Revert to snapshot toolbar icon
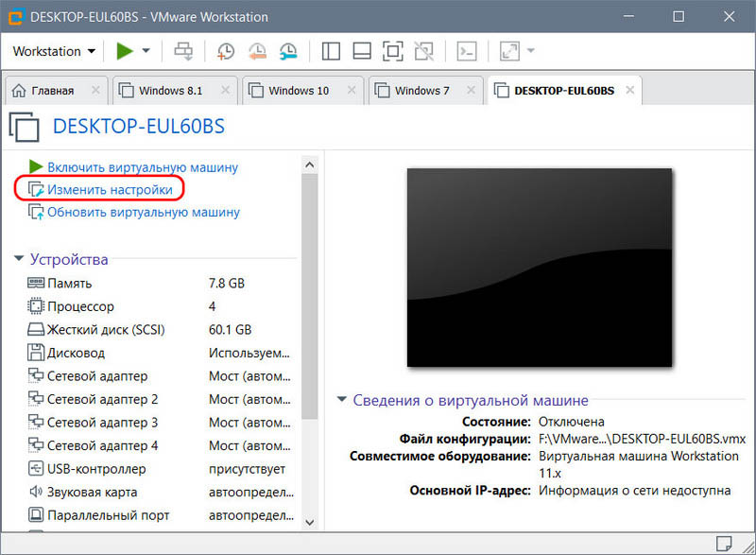 [257, 51]
